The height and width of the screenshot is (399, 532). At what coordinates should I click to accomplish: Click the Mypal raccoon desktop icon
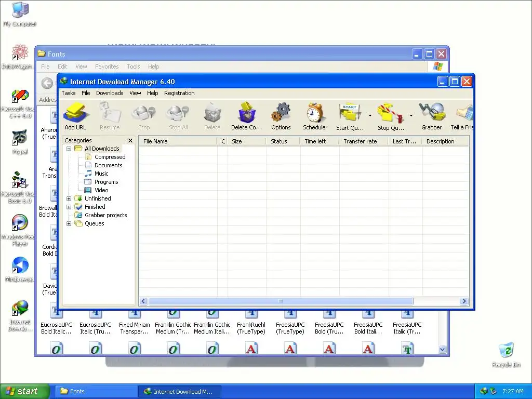pyautogui.click(x=20, y=142)
